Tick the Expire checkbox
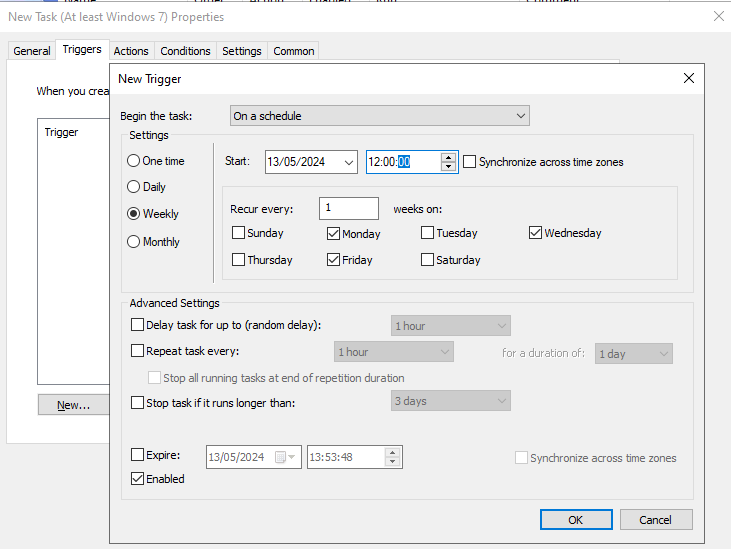The width and height of the screenshot is (731, 549). point(138,455)
